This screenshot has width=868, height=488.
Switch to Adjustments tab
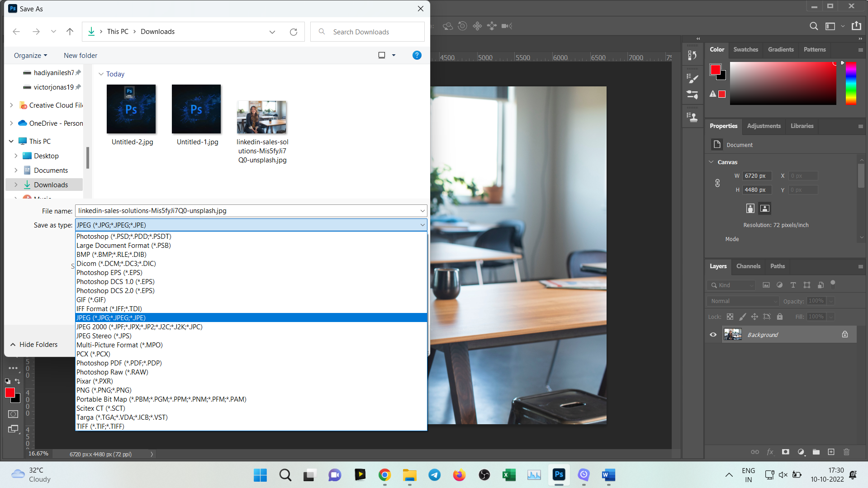tap(764, 126)
